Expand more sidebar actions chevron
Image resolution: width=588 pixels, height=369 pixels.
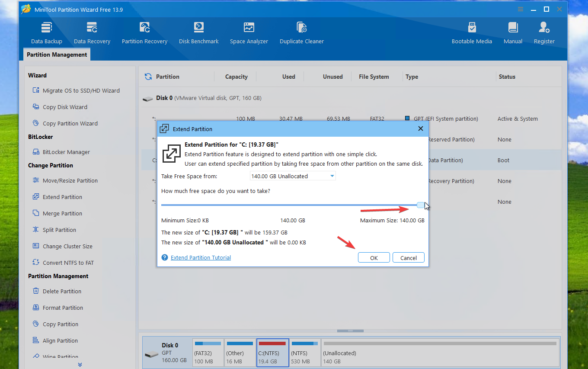click(x=80, y=364)
